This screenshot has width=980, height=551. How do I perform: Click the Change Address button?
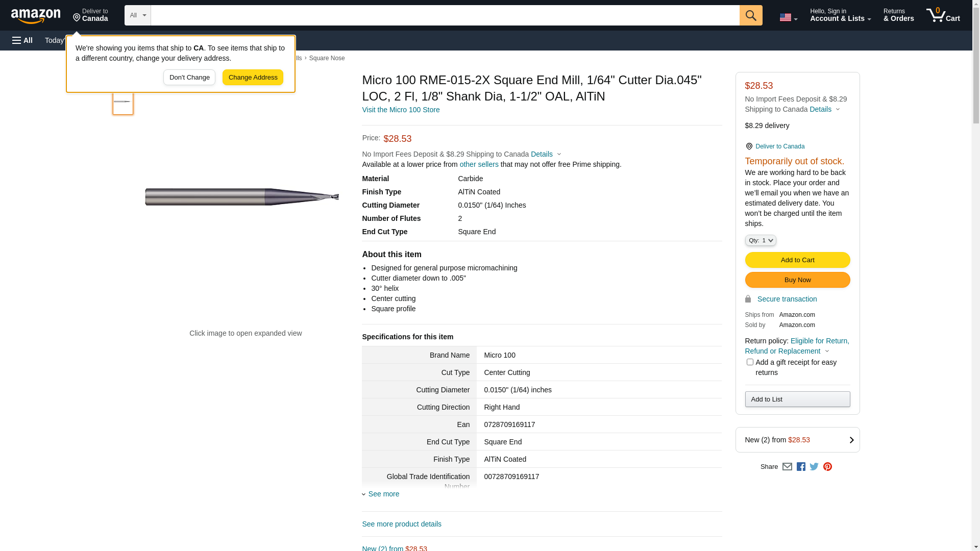(x=253, y=78)
